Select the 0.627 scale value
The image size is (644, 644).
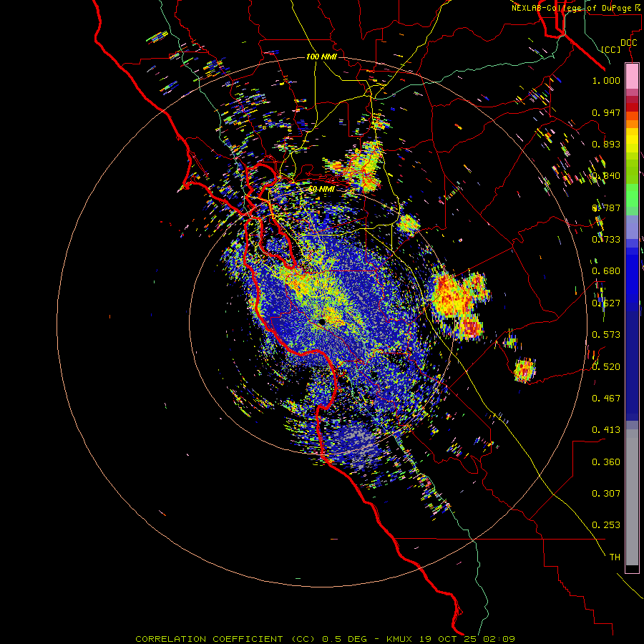point(606,303)
